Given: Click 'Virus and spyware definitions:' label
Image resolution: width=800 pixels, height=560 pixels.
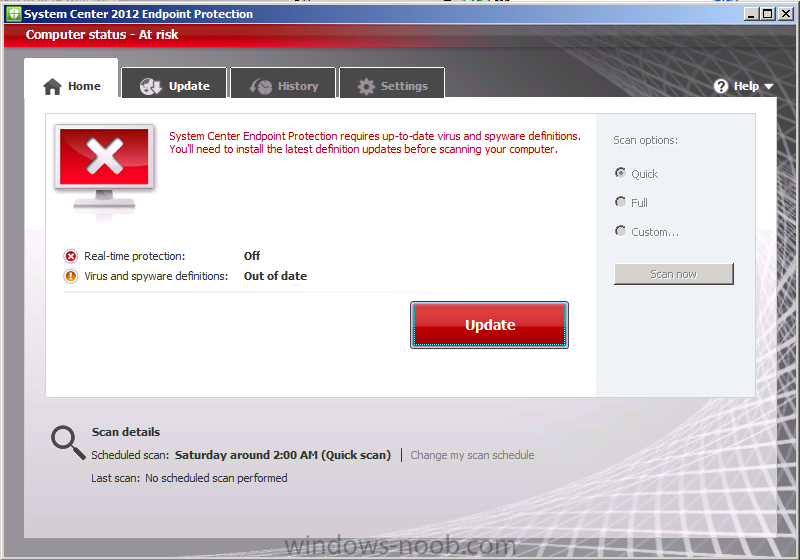Looking at the screenshot, I should pos(156,276).
